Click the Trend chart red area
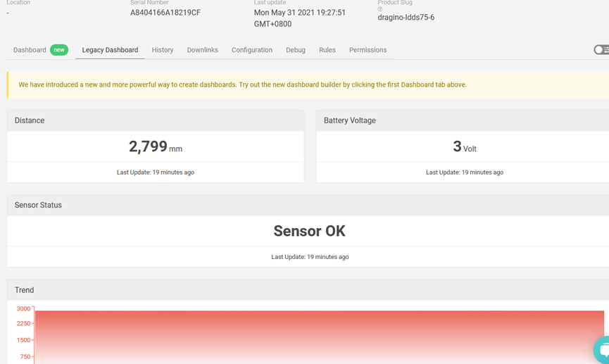 319,337
